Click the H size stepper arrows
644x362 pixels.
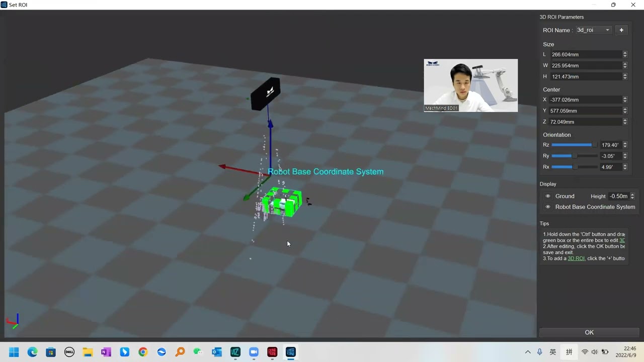pos(625,76)
